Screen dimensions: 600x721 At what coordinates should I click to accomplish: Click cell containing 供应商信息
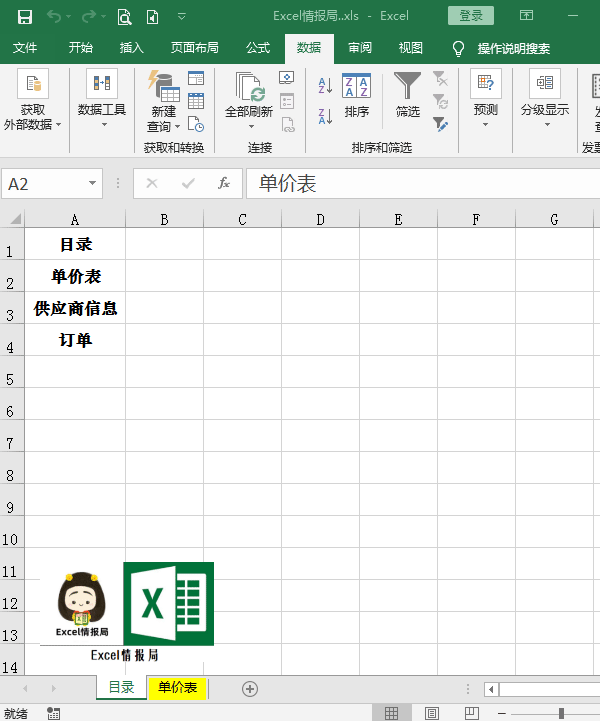click(75, 308)
